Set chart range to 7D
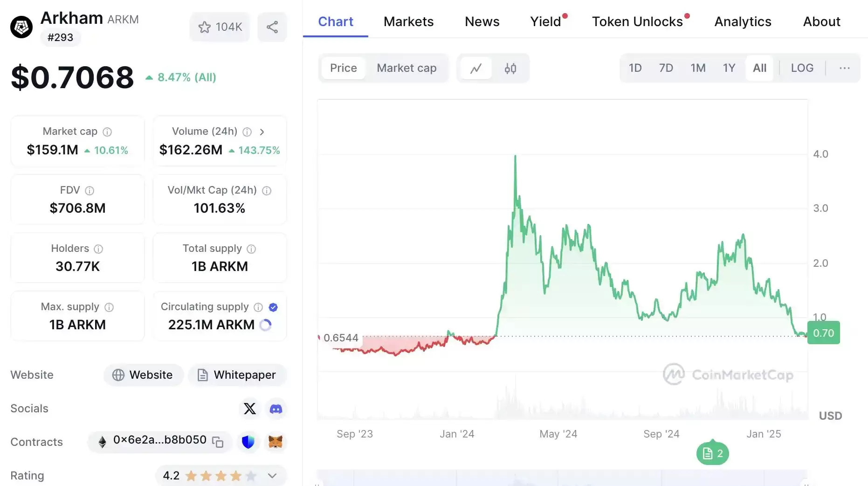This screenshot has height=486, width=868. click(666, 68)
